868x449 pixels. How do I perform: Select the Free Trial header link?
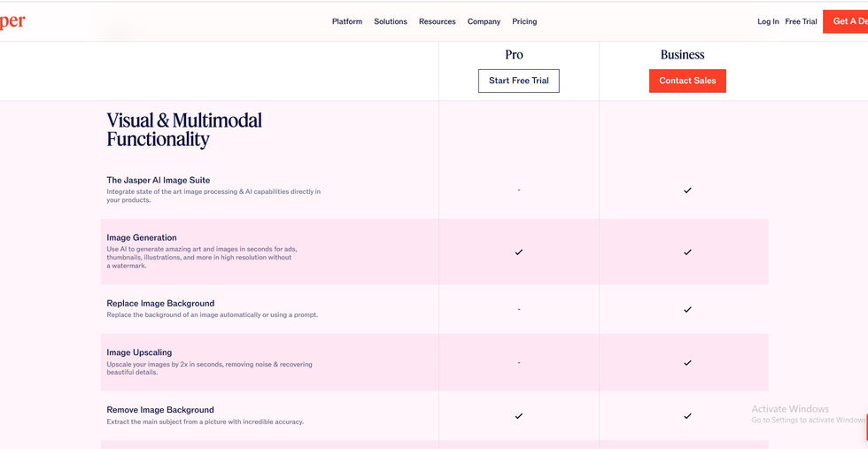coord(801,21)
